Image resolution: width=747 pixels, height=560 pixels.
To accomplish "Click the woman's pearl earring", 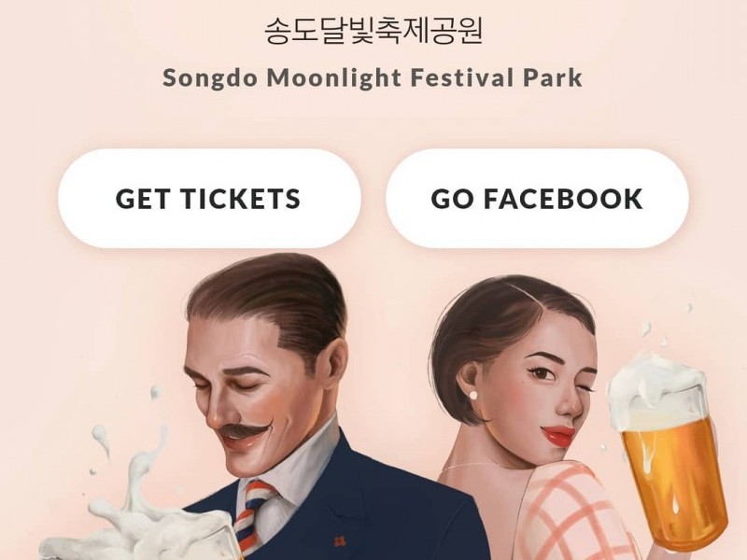I will tap(474, 395).
